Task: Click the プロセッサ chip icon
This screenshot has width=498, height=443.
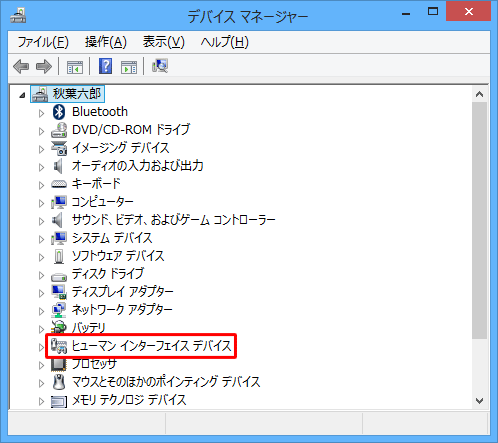Action: click(x=59, y=364)
